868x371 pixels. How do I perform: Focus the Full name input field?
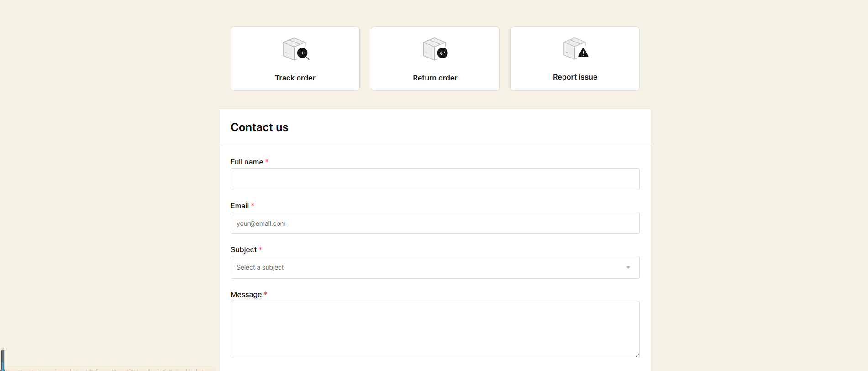click(x=435, y=179)
